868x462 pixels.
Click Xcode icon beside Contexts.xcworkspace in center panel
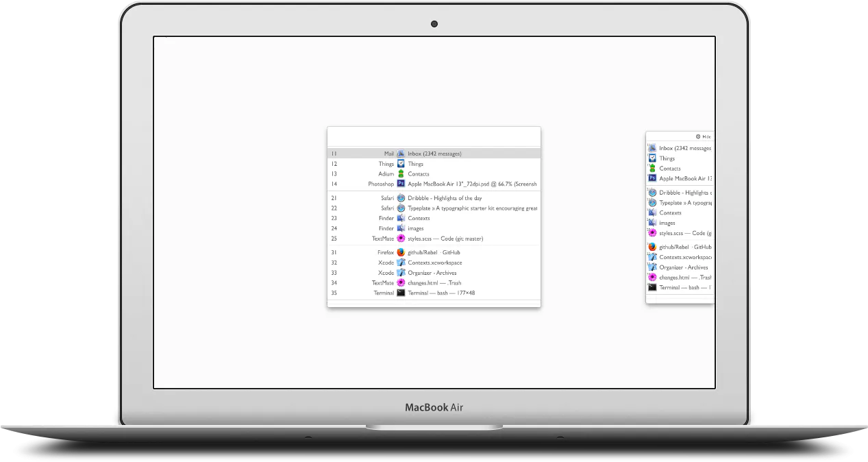tap(401, 263)
